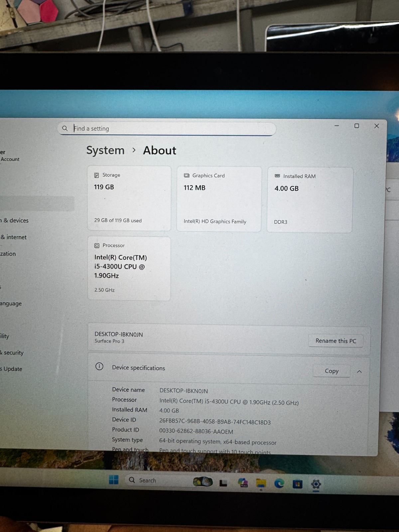Screen dimensions: 399x532
Task: Click the '119 GB' storage value
Action: click(104, 187)
